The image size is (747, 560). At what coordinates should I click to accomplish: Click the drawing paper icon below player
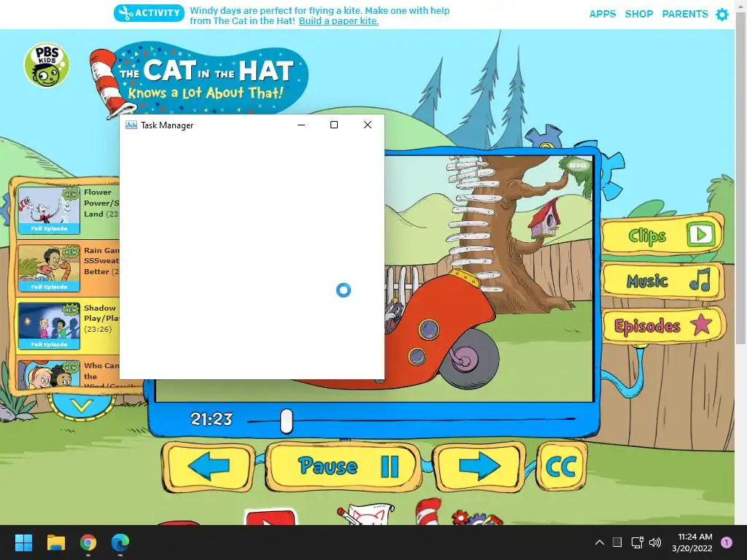366,514
